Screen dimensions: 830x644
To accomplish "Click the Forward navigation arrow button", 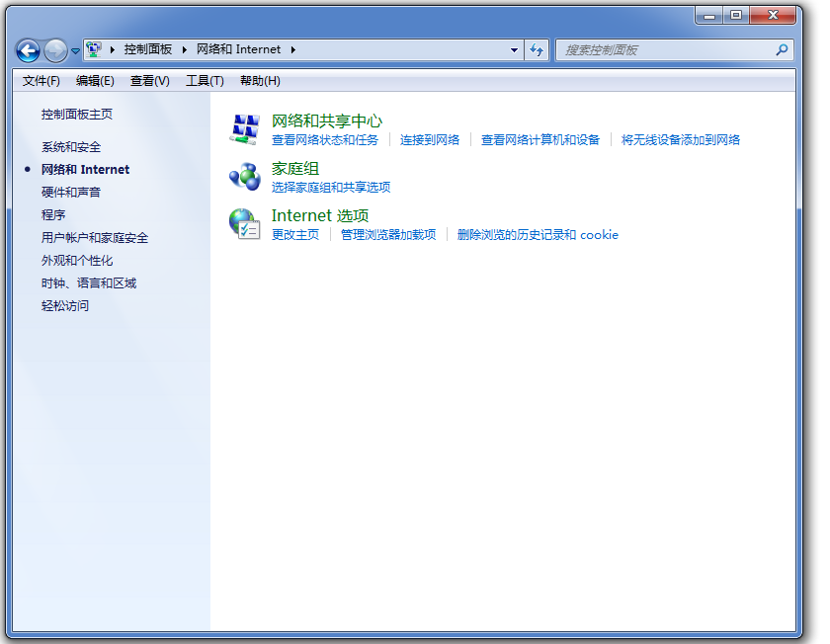I will (x=55, y=50).
